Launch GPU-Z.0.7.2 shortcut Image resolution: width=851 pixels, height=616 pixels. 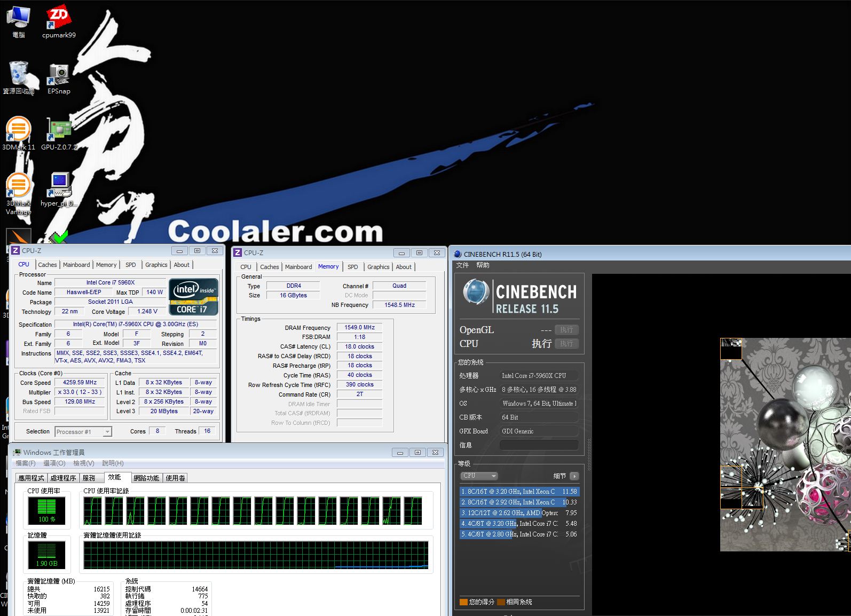click(59, 133)
